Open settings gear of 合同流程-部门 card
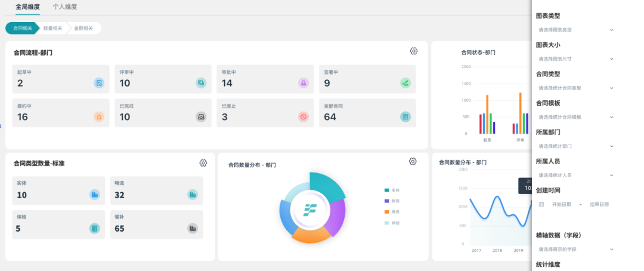This screenshot has width=644, height=271. 414,51
